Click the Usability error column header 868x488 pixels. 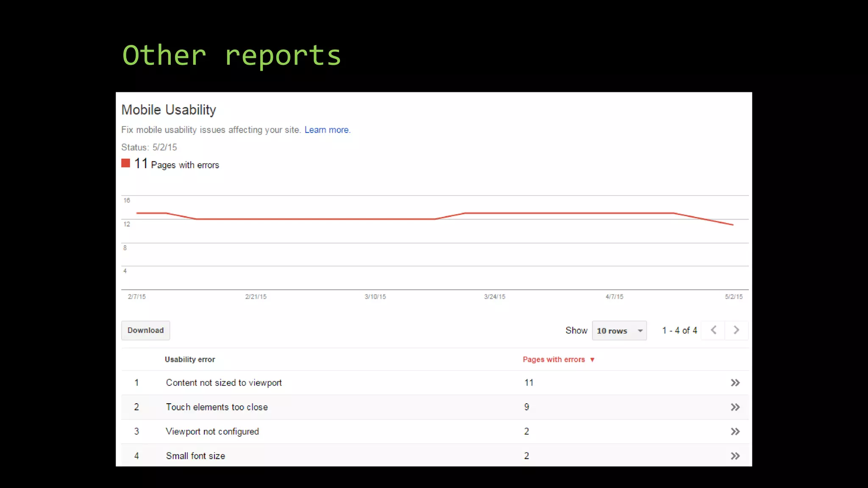coord(190,360)
